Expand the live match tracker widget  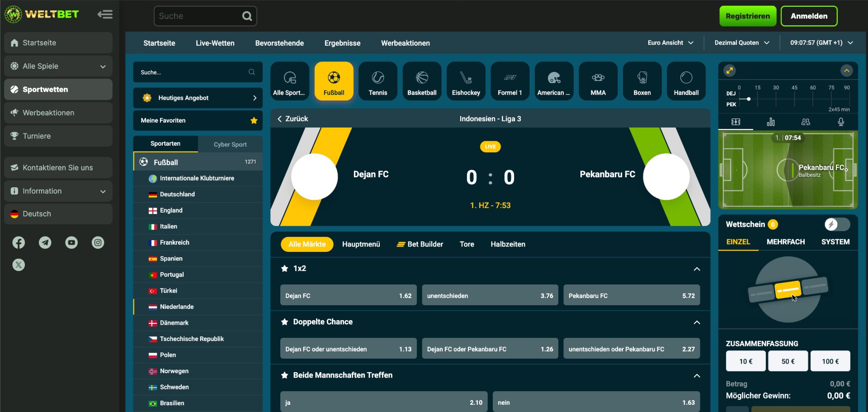tap(730, 71)
